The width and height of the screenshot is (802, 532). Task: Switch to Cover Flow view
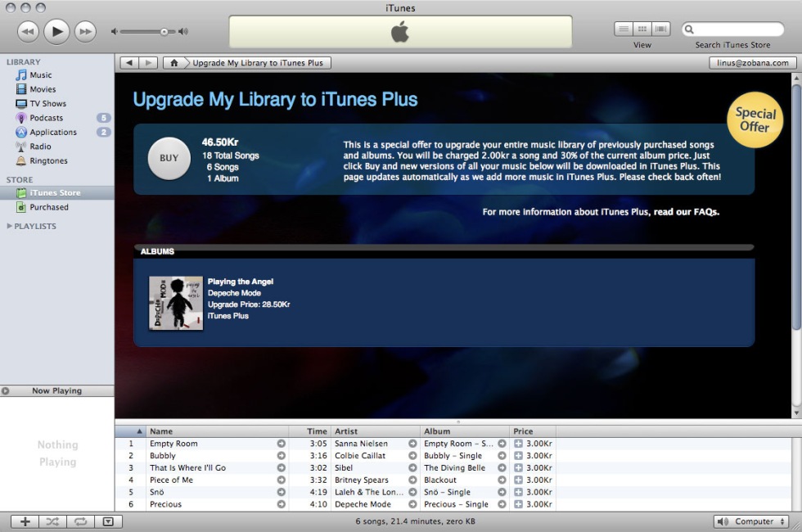661,29
